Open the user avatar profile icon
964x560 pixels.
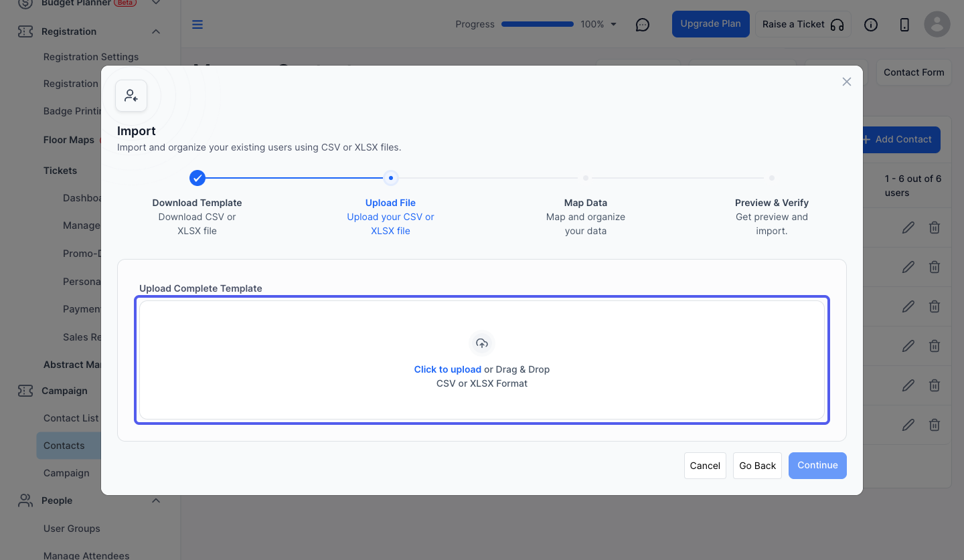(x=937, y=24)
